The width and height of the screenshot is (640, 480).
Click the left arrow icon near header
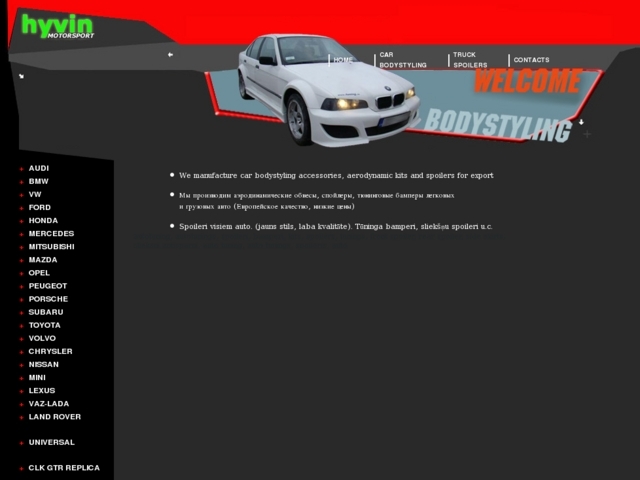pyautogui.click(x=170, y=55)
